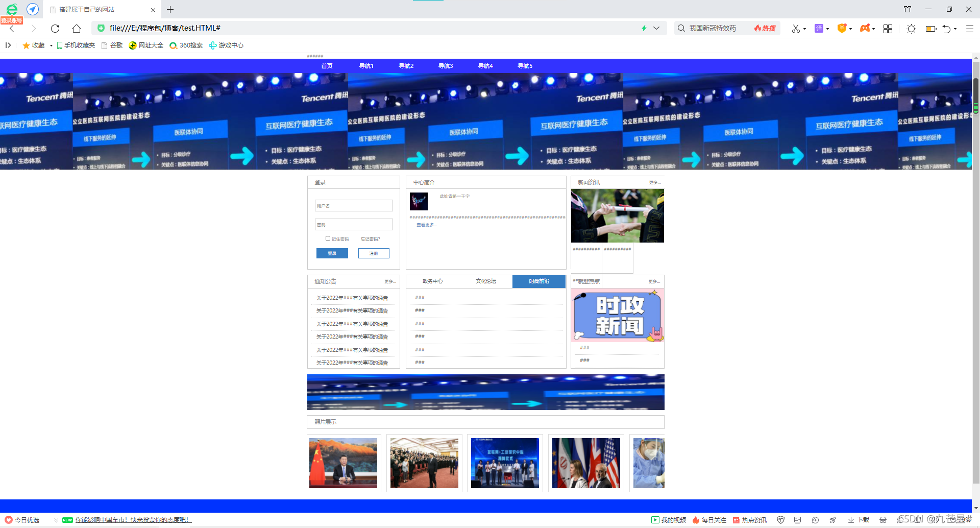Viewport: 980px width, 528px height.
Task: Click the 用户名 username field
Action: tap(354, 206)
